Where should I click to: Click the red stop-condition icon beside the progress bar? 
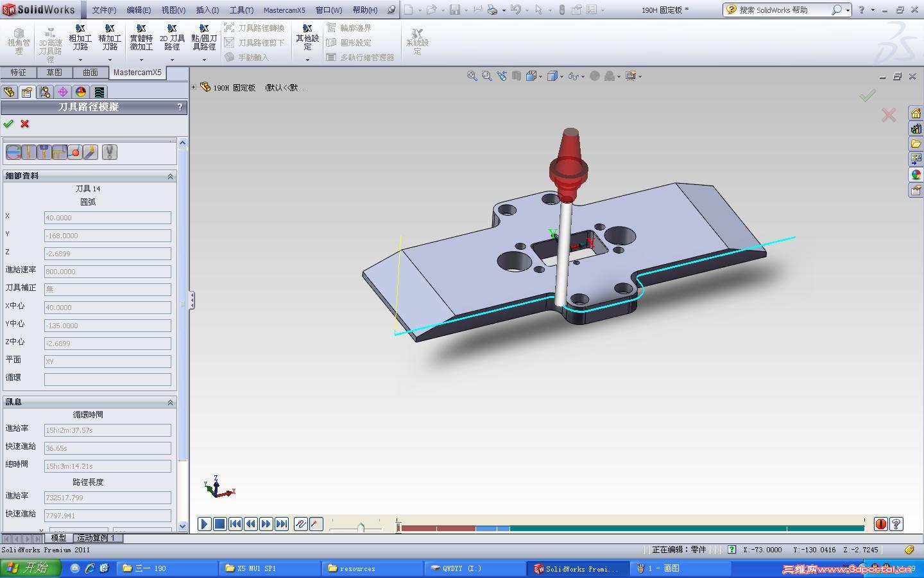click(x=881, y=524)
